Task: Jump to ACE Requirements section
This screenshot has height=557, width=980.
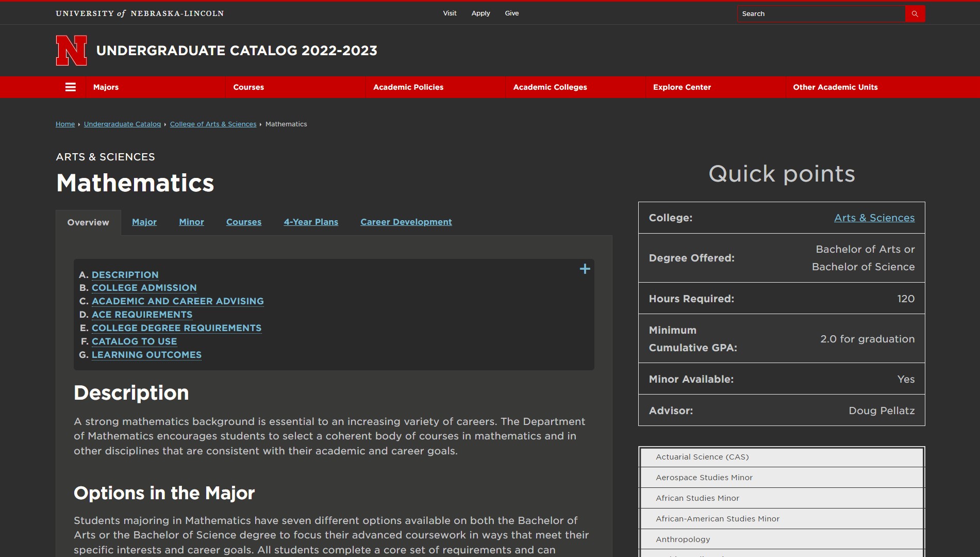Action: [x=142, y=315]
